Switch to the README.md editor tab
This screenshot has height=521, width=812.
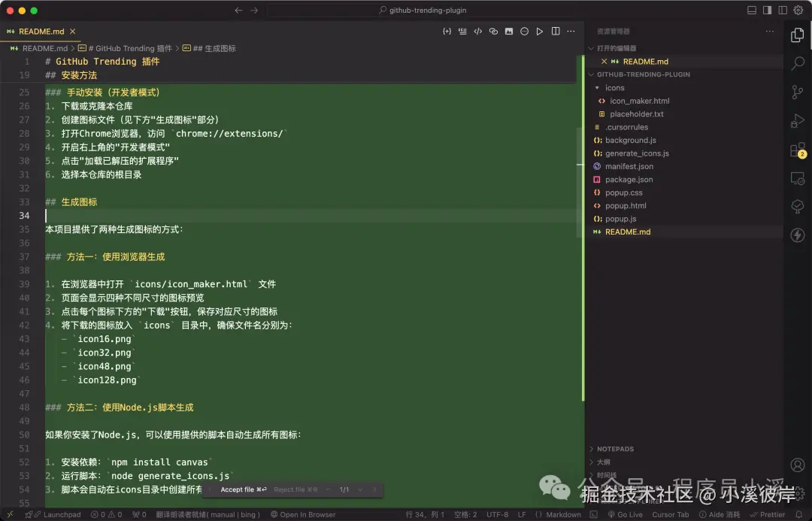click(x=41, y=31)
